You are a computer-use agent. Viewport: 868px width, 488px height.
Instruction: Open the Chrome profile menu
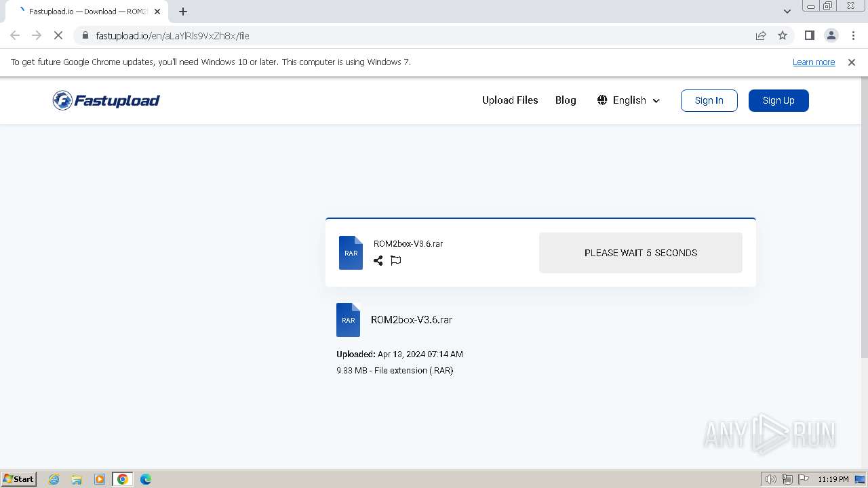[x=831, y=35]
